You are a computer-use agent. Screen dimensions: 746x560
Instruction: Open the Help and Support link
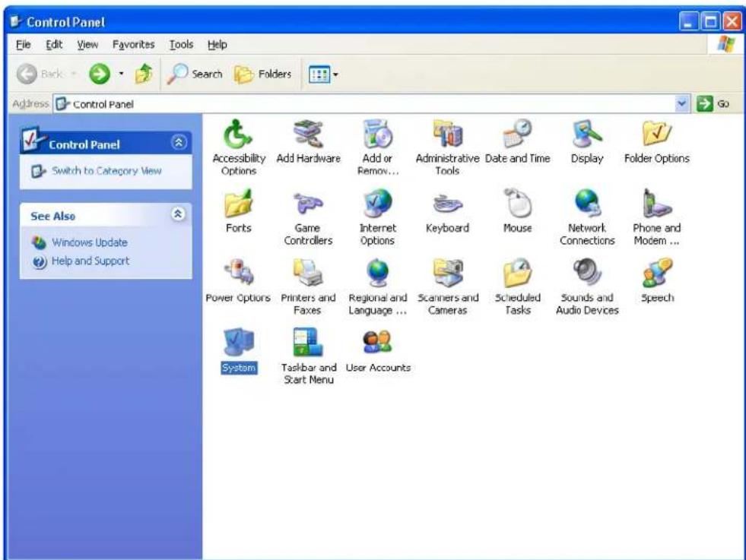90,261
